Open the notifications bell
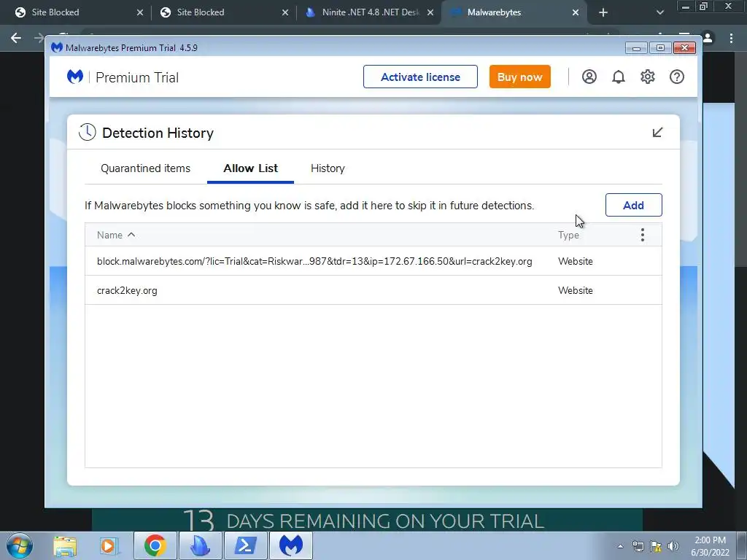This screenshot has height=560, width=747. click(x=618, y=77)
